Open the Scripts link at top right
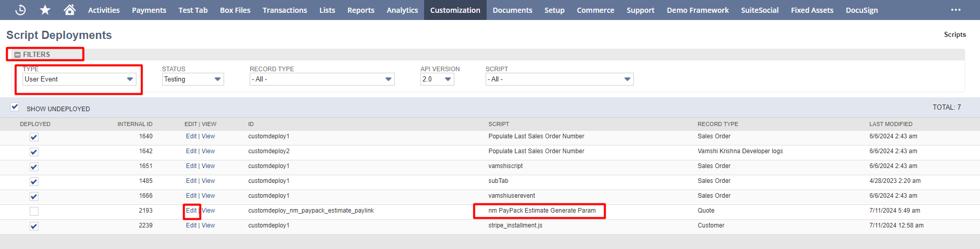The height and width of the screenshot is (249, 980). (954, 34)
